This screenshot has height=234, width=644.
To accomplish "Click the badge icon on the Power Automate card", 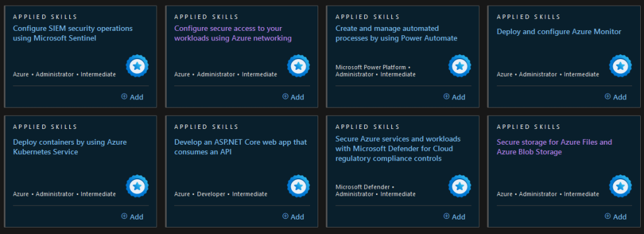I will tap(460, 65).
